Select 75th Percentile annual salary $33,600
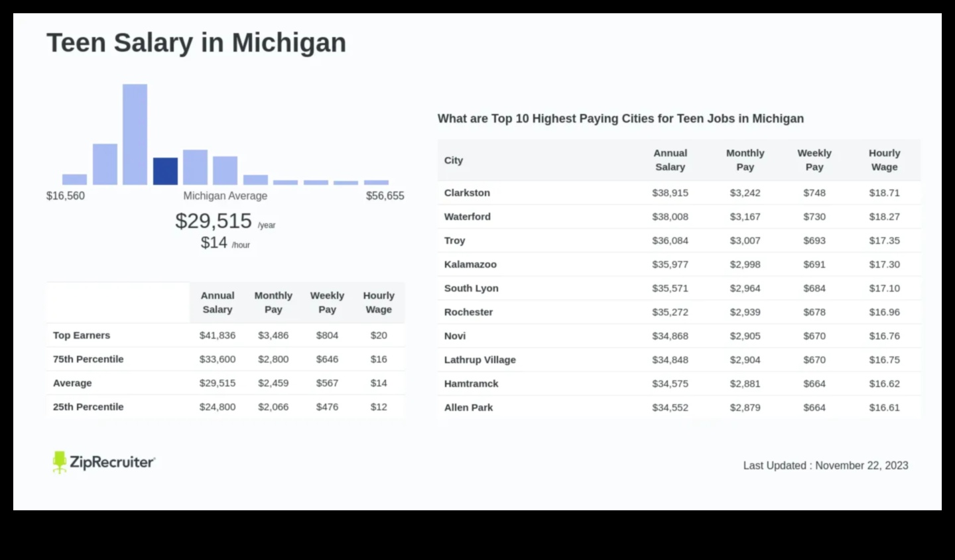 point(218,359)
